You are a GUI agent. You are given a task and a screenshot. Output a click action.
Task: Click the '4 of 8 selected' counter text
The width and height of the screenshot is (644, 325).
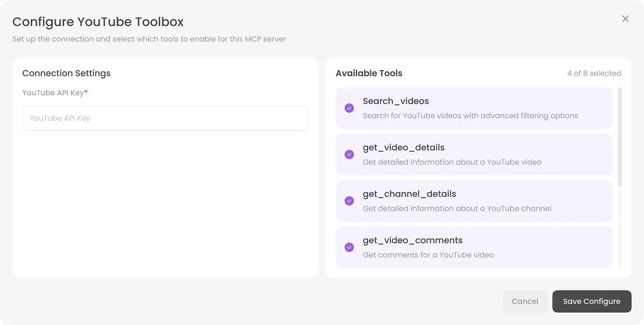click(594, 74)
